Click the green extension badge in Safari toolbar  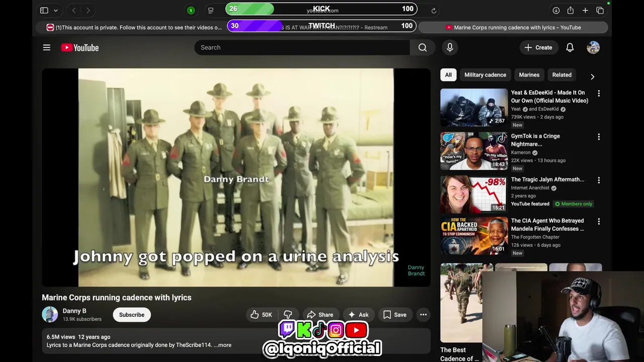click(x=191, y=10)
